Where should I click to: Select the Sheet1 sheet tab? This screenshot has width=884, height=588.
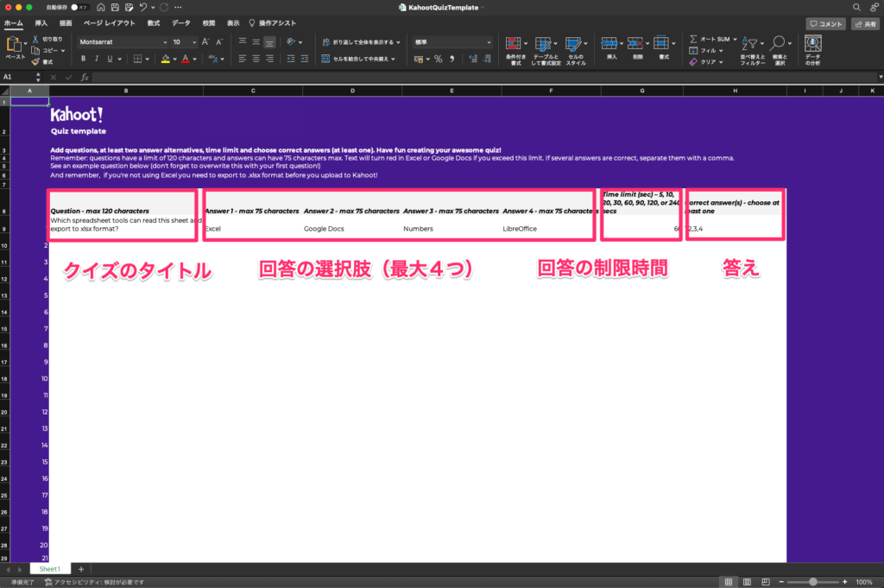(x=49, y=569)
